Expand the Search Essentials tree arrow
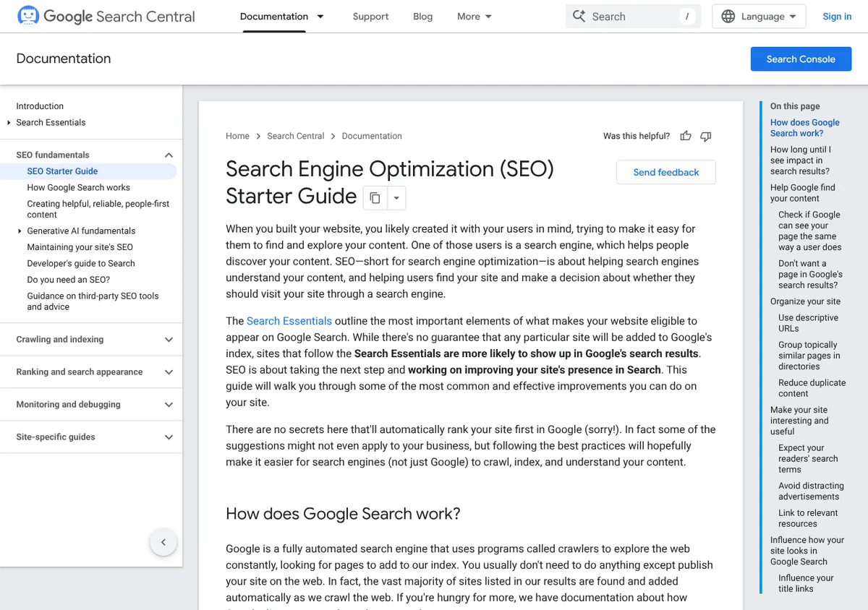Image resolution: width=868 pixels, height=610 pixels. [9, 122]
